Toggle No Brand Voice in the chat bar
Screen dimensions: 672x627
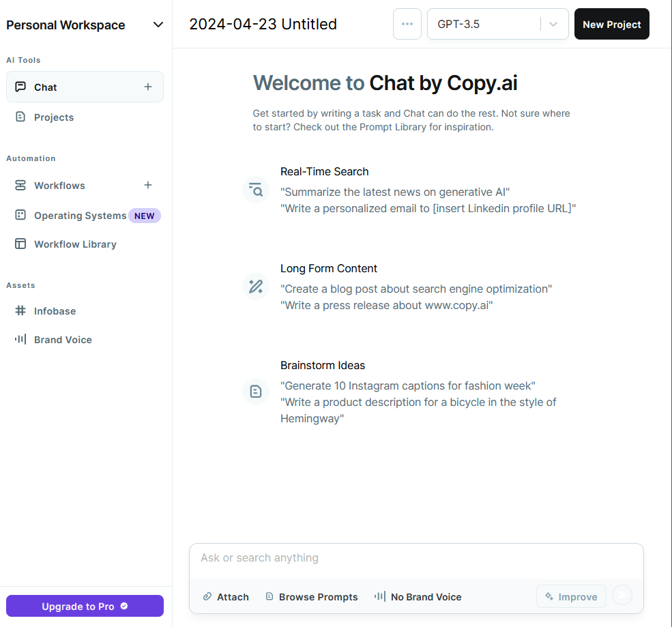pyautogui.click(x=418, y=596)
